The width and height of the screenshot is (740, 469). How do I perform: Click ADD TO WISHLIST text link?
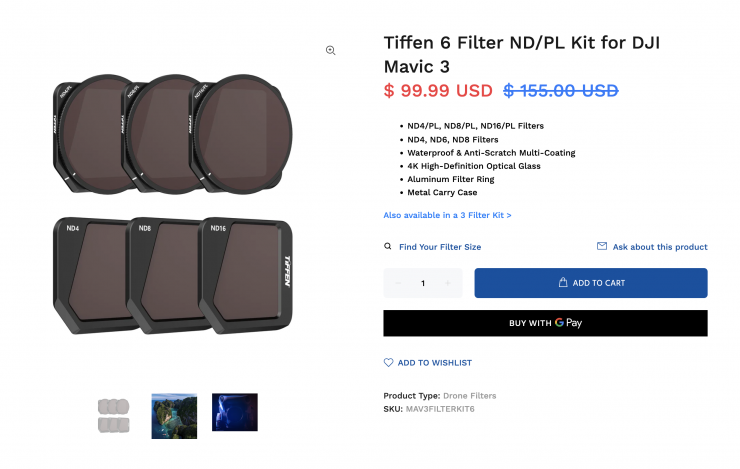pyautogui.click(x=435, y=363)
